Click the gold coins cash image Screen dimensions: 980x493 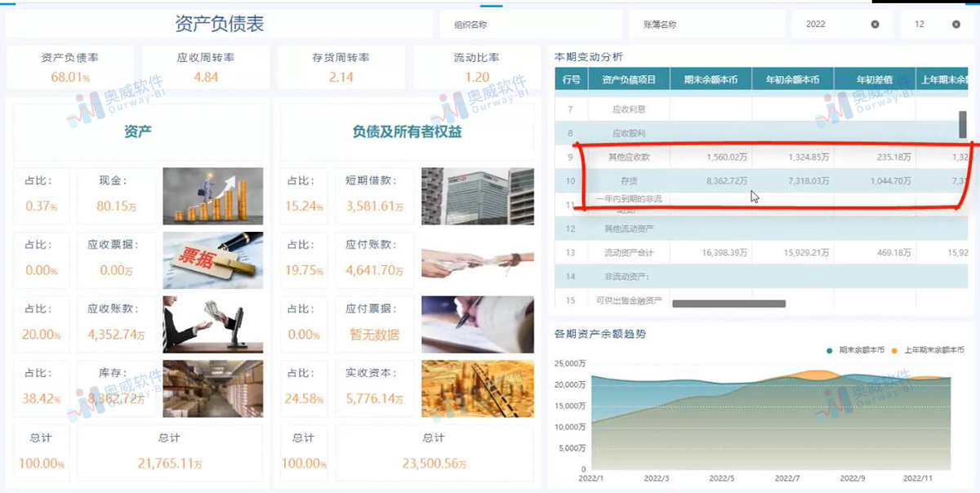pos(213,196)
